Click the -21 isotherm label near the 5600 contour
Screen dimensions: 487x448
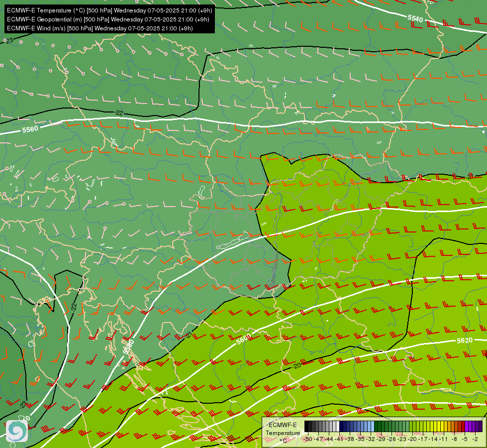pyautogui.click(x=188, y=336)
